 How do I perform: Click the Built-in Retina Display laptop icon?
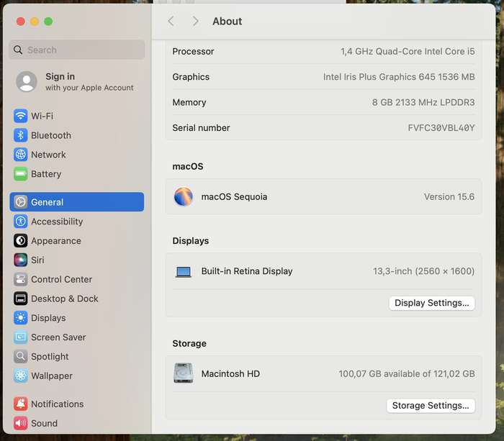click(183, 272)
